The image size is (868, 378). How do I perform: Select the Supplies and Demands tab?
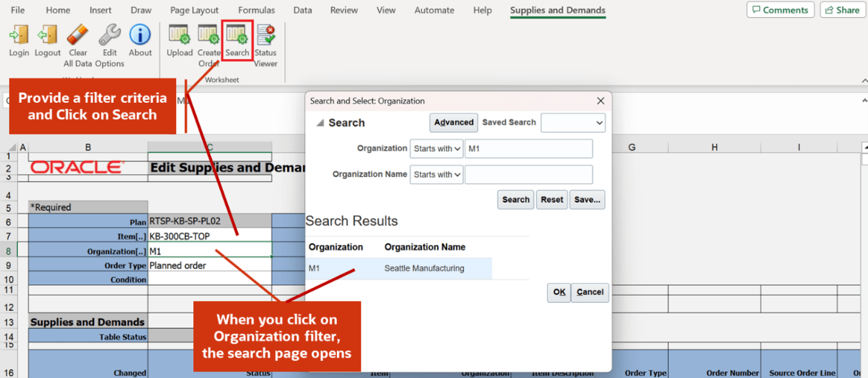[558, 10]
